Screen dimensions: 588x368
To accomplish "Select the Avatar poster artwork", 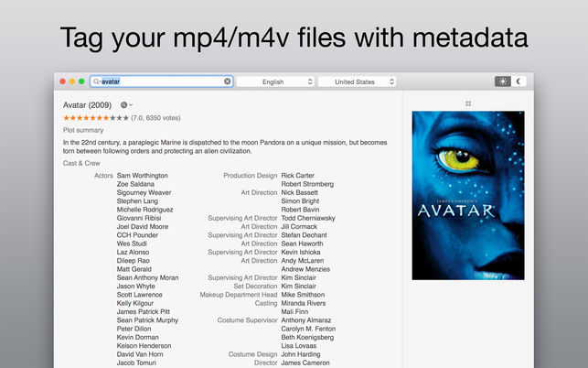I will (468, 195).
